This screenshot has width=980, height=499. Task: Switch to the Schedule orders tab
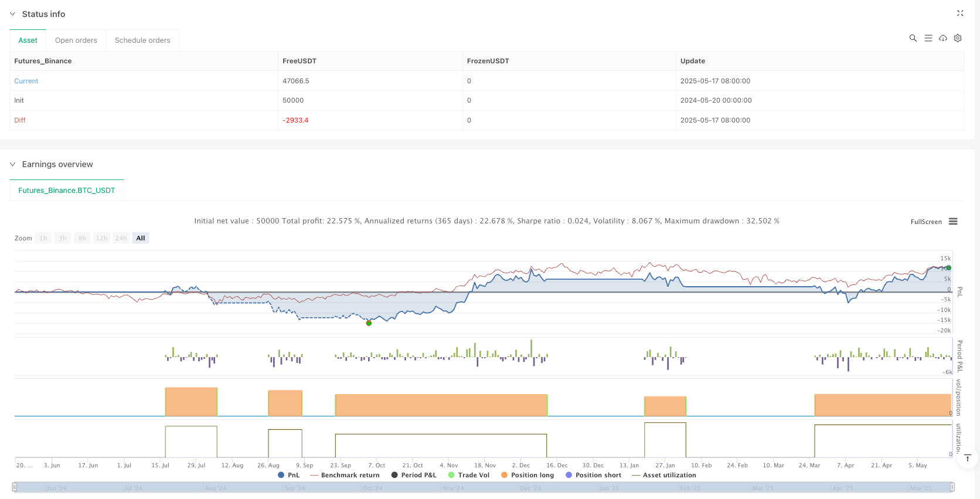tap(142, 40)
